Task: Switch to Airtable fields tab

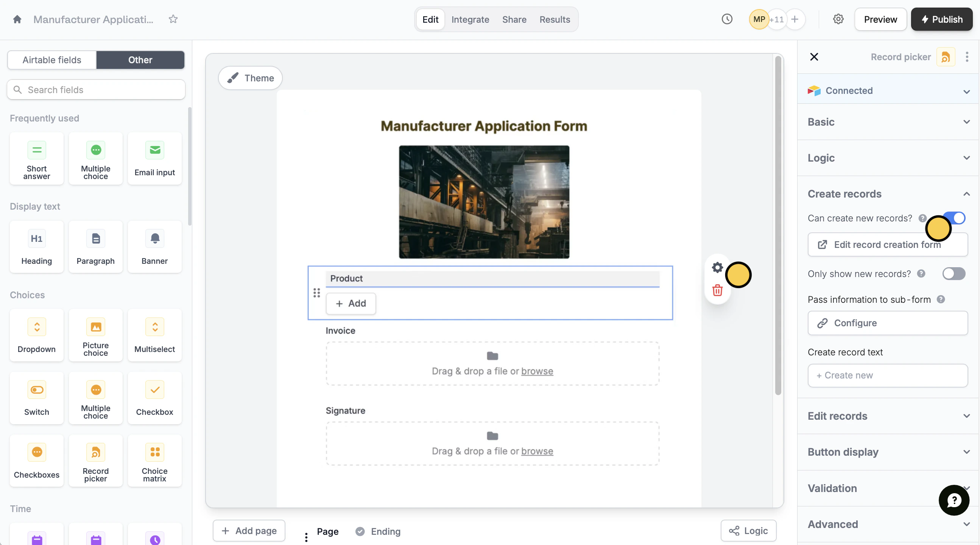Action: click(52, 60)
